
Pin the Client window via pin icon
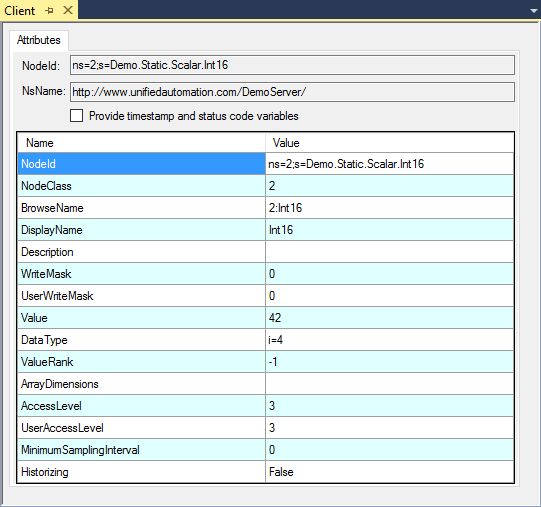point(49,11)
